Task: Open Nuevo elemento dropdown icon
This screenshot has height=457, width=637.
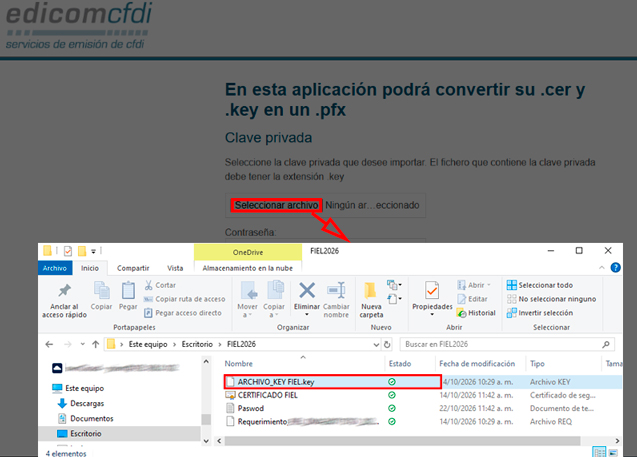Action: point(394,285)
